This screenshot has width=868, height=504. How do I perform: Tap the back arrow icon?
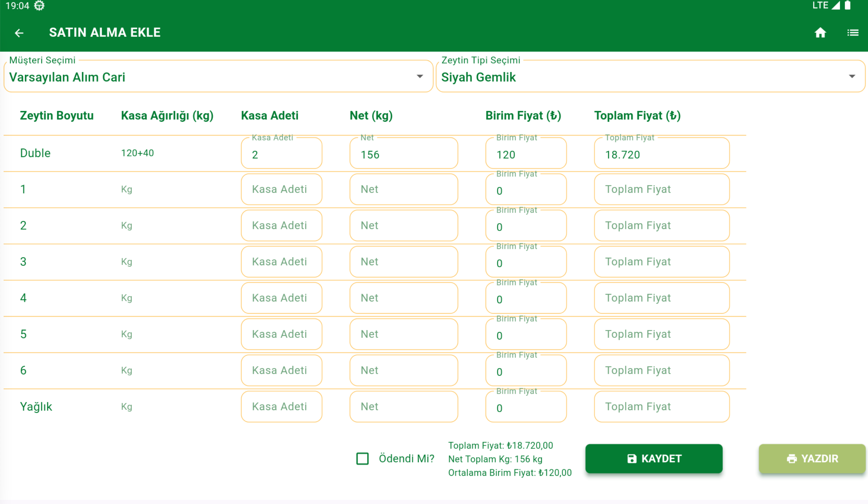[x=19, y=33]
